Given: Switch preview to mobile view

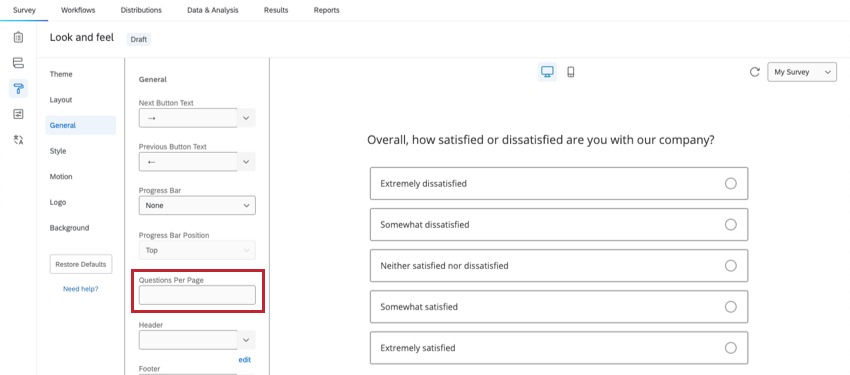Looking at the screenshot, I should (571, 72).
